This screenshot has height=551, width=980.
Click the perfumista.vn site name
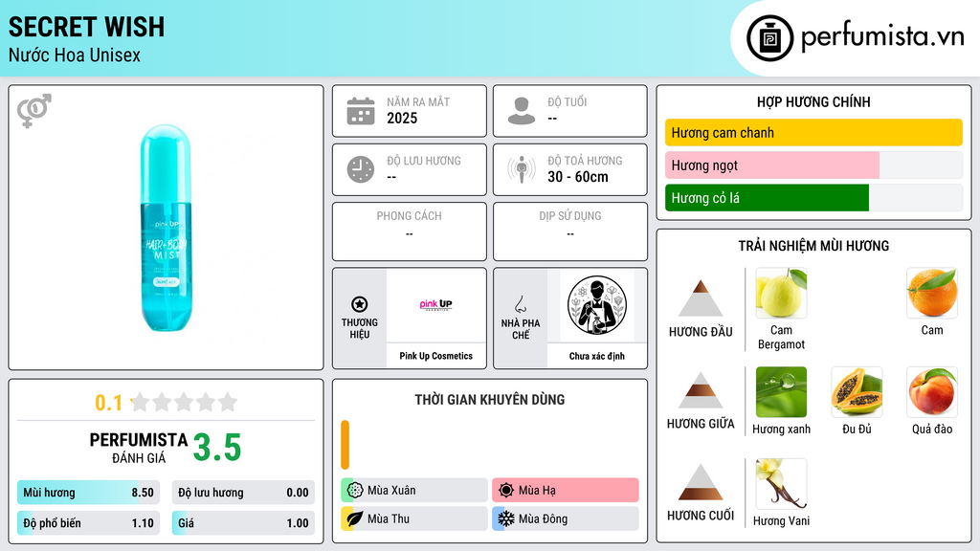click(x=883, y=36)
